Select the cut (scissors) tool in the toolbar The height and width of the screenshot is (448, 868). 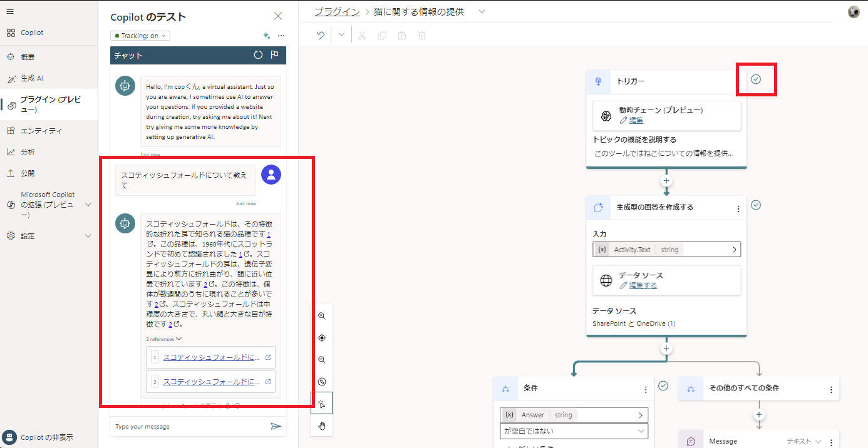(361, 34)
